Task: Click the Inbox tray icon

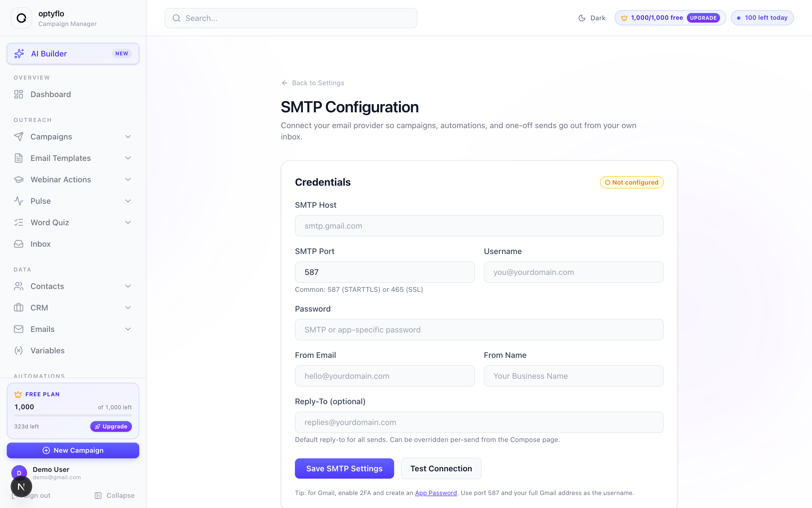Action: click(x=18, y=244)
